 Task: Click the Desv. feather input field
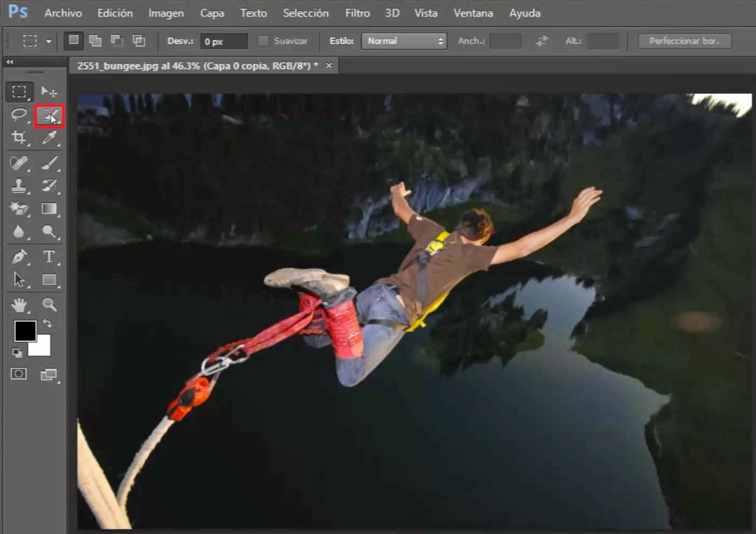click(x=224, y=42)
